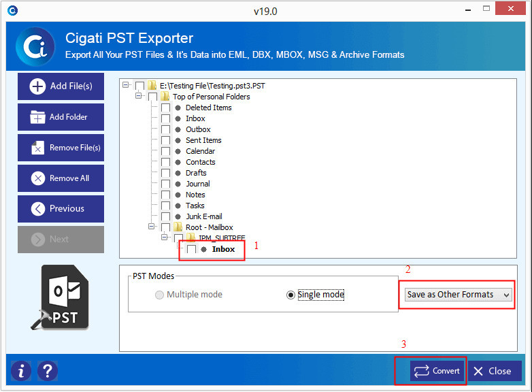Collapse the Top of Personal Folders node

tap(138, 95)
